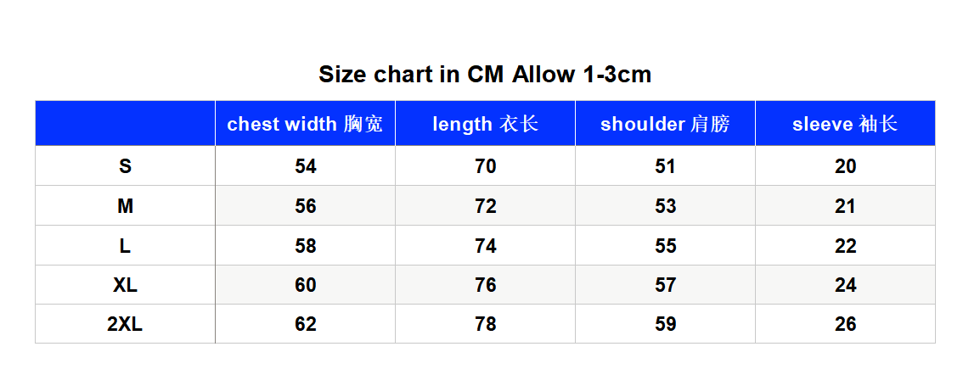Click shoulder value 55 for L
This screenshot has width=980, height=369.
pyautogui.click(x=666, y=246)
